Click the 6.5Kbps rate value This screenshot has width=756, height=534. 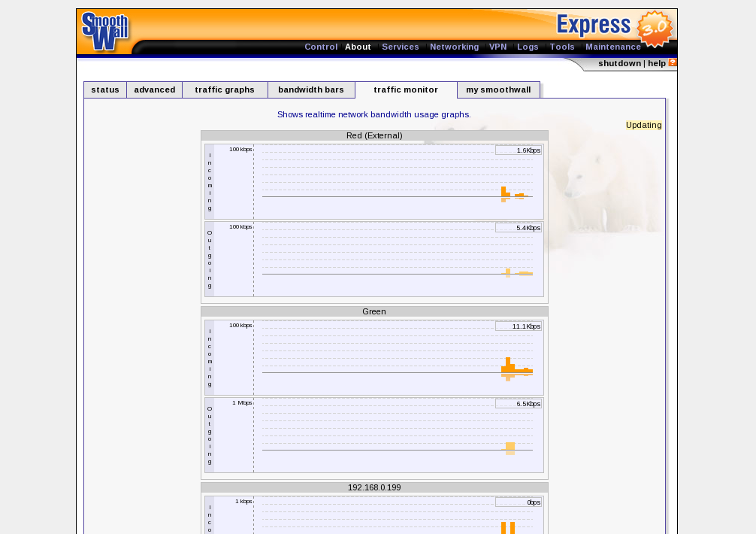tap(519, 404)
